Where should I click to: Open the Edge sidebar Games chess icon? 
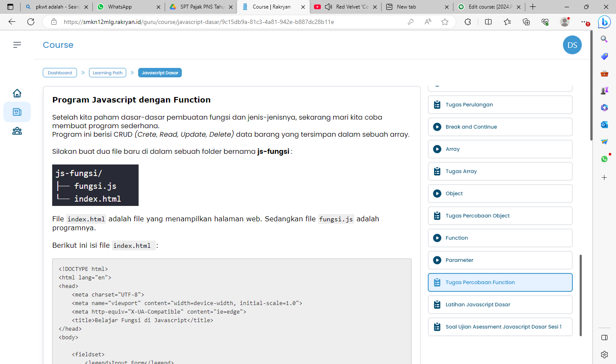pyautogui.click(x=604, y=91)
